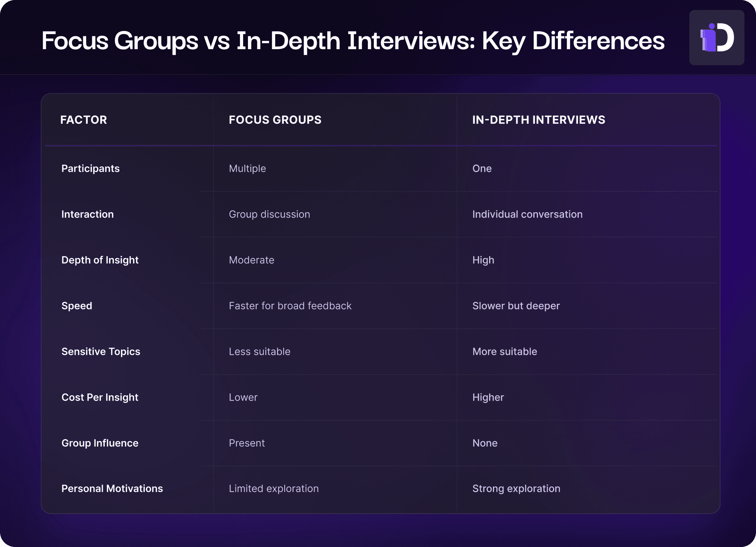Select the 'Individual conversation' cell
This screenshot has width=756, height=547.
[527, 214]
